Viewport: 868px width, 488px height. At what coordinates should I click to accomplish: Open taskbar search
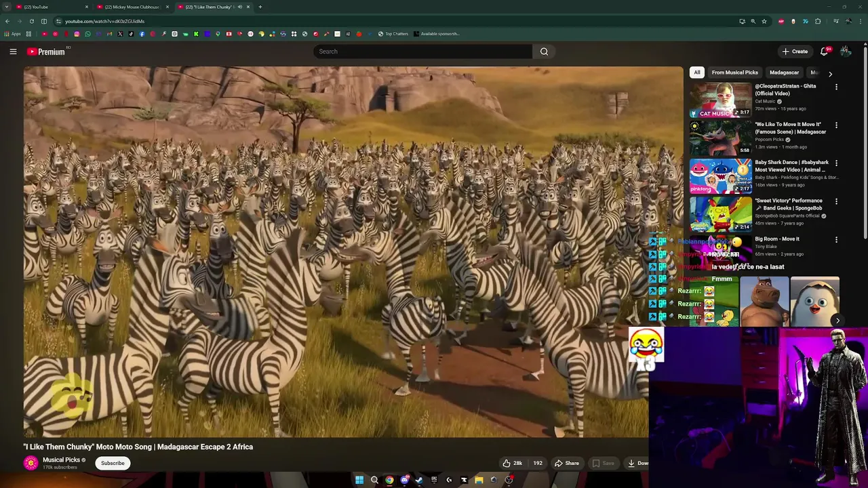(x=374, y=480)
